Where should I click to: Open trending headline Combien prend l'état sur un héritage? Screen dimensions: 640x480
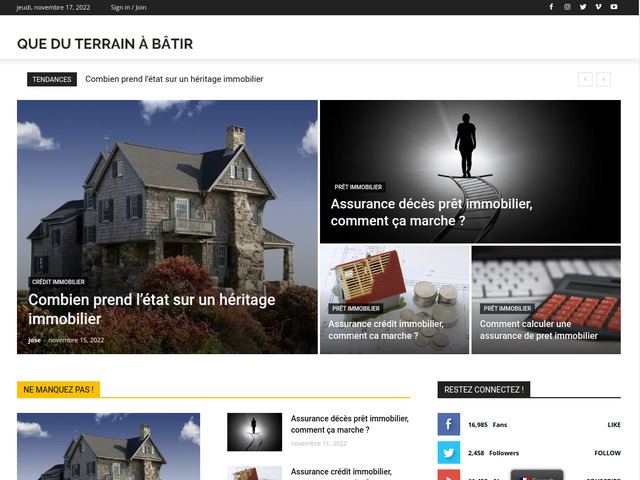pos(174,79)
